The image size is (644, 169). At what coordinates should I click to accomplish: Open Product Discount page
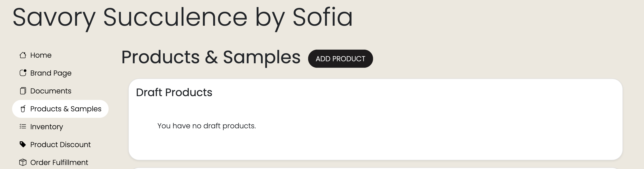coord(60,145)
